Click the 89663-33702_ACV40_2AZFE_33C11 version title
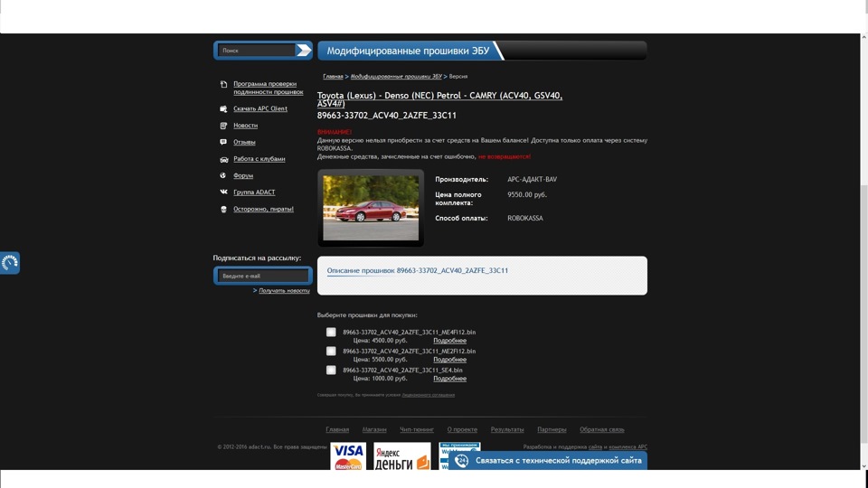 tap(387, 116)
